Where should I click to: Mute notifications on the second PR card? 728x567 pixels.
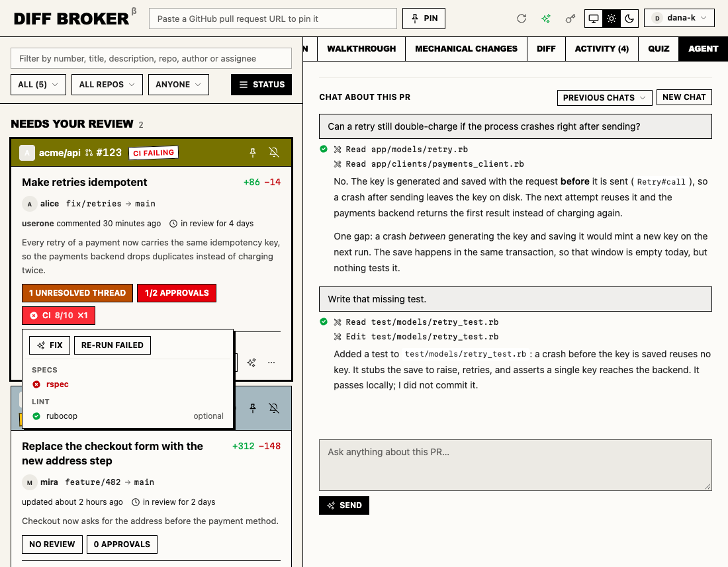pyautogui.click(x=274, y=408)
